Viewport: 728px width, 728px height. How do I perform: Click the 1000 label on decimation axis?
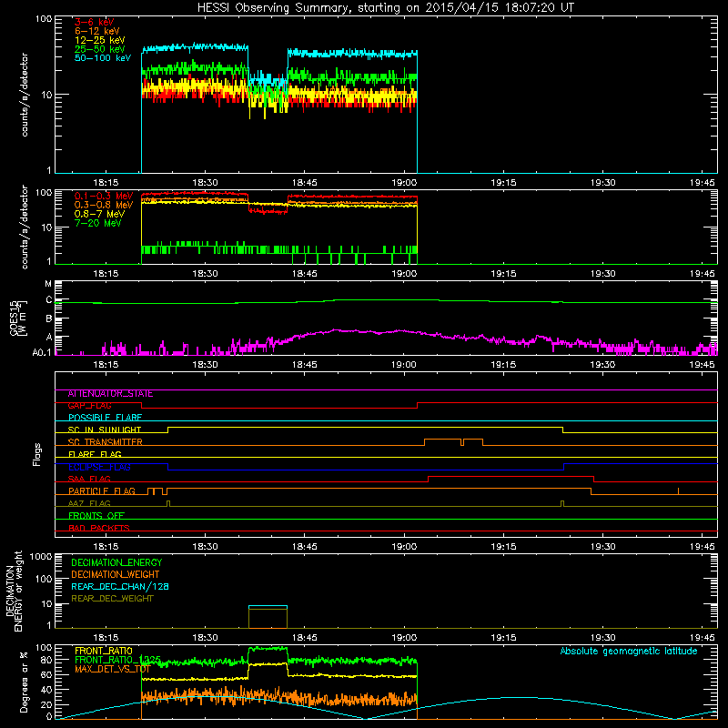pos(41,556)
